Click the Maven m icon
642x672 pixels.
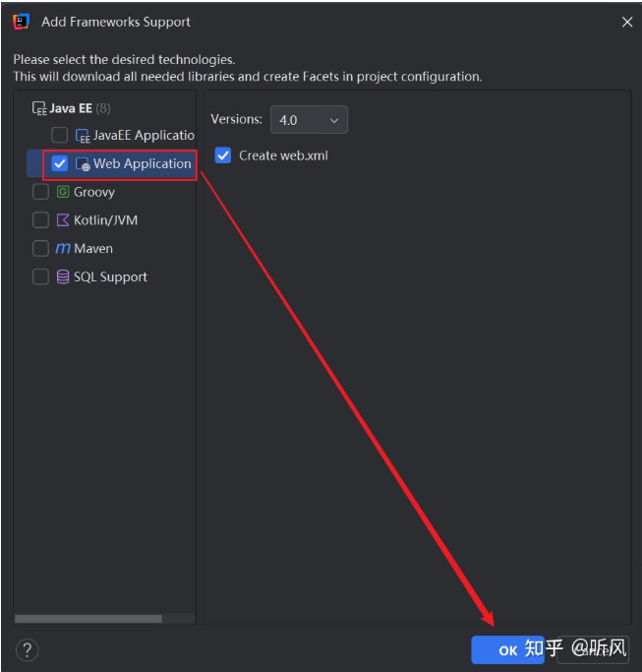[x=63, y=249]
